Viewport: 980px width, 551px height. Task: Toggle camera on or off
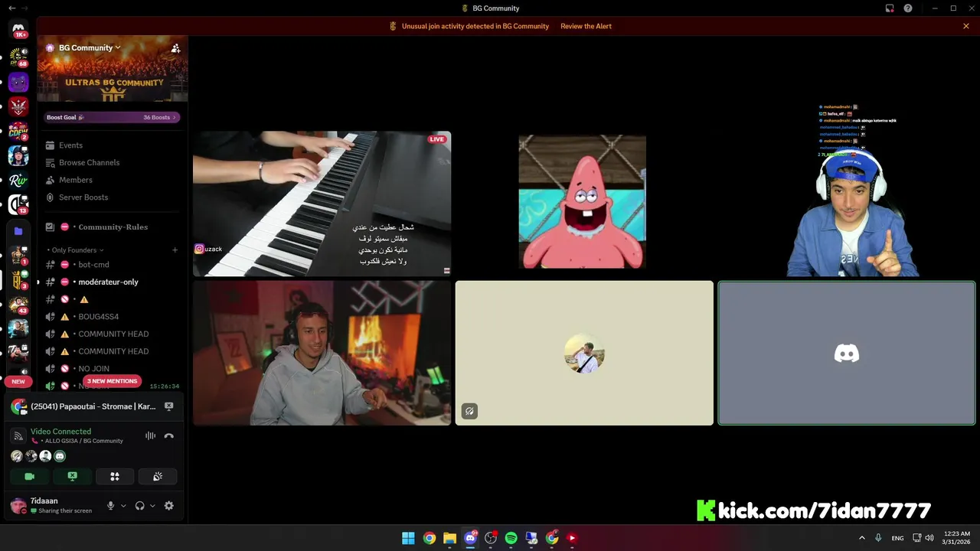coord(30,476)
